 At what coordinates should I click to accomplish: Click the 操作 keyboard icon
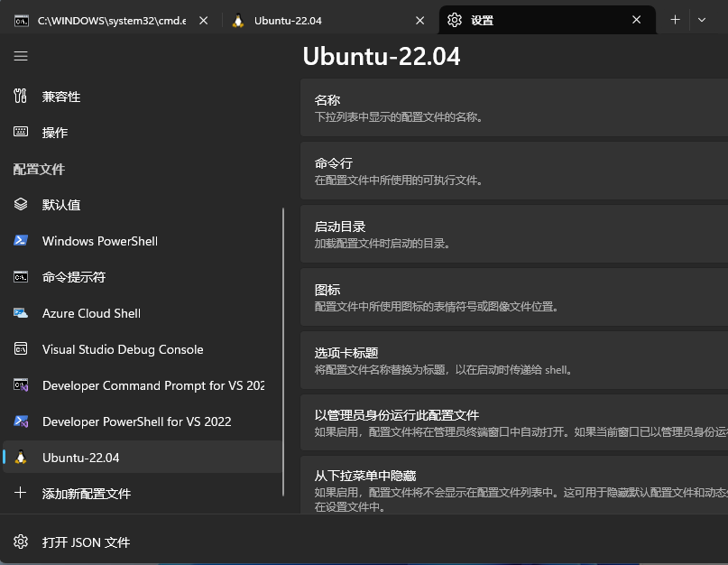(x=21, y=132)
